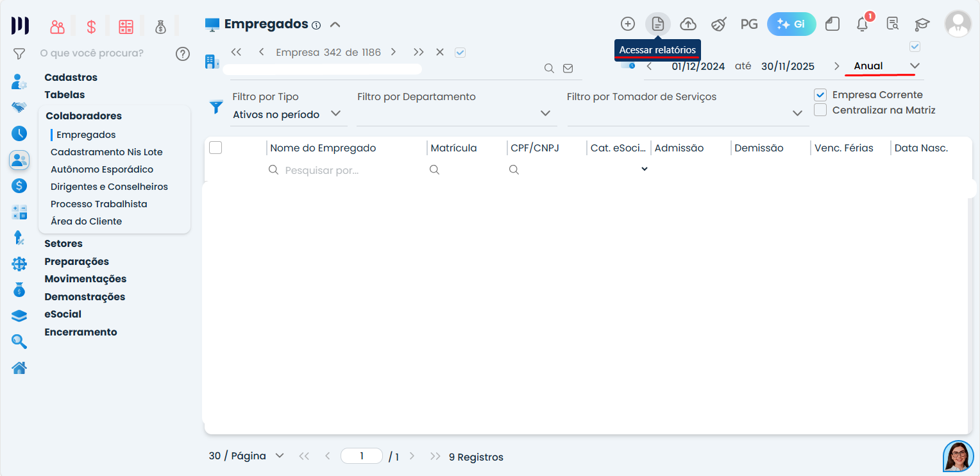Screen dimensions: 980x476
Task: Click the plus icon to add employee
Action: pyautogui.click(x=627, y=24)
